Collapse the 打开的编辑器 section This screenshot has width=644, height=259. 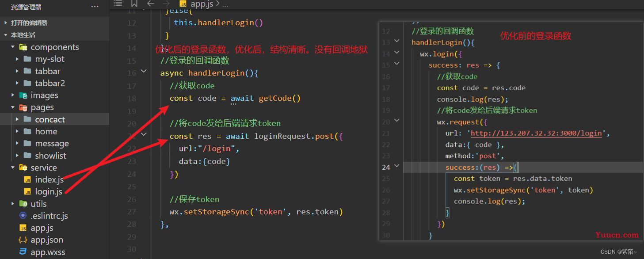tap(5, 23)
